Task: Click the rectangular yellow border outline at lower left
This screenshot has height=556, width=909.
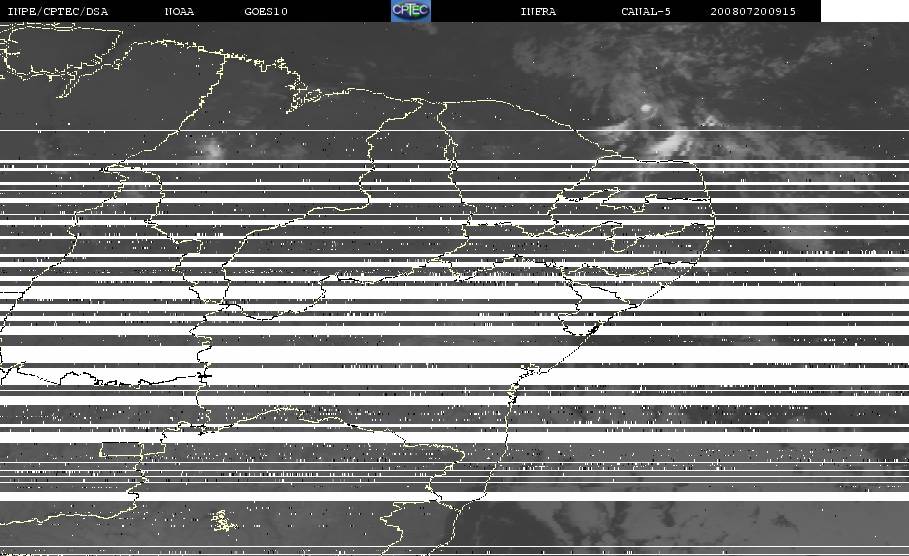Action: pyautogui.click(x=121, y=449)
